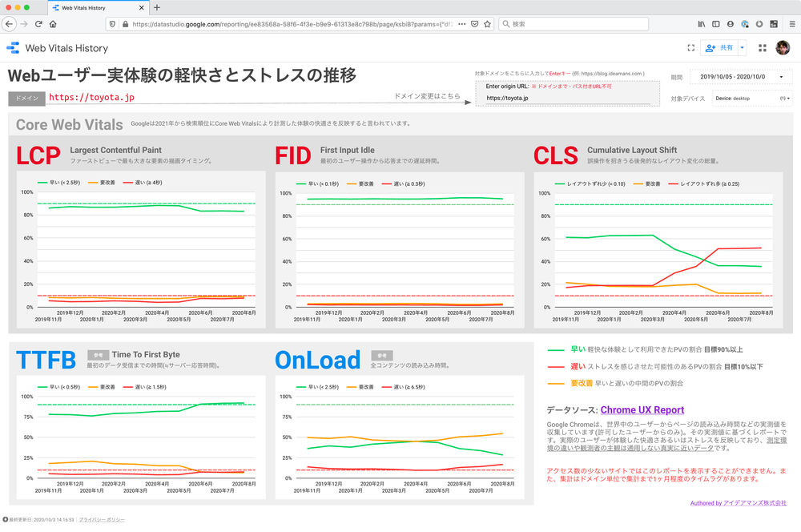The height and width of the screenshot is (532, 801).
Task: Click the Data Studio logo
Action: (13, 48)
